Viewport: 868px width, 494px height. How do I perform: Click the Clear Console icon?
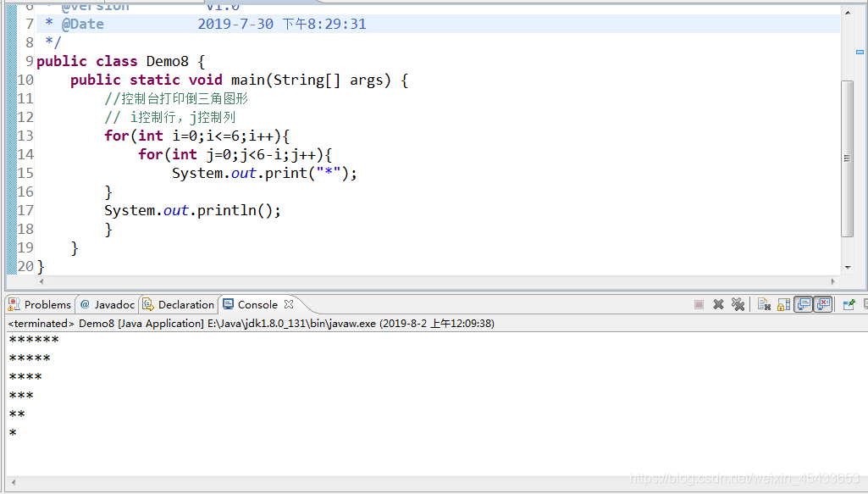click(764, 304)
